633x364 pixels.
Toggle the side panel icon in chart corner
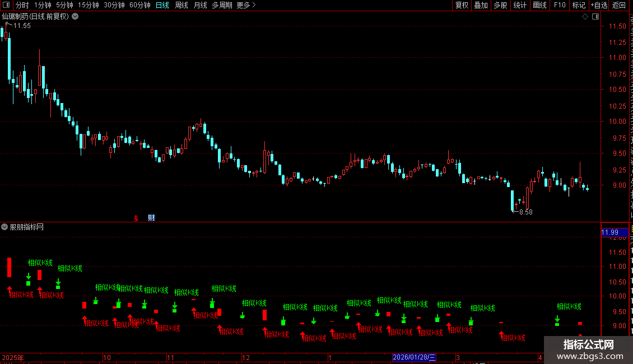(x=595, y=17)
